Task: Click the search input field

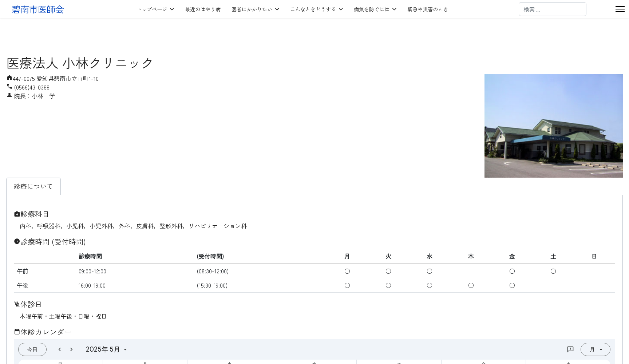Action: point(552,9)
